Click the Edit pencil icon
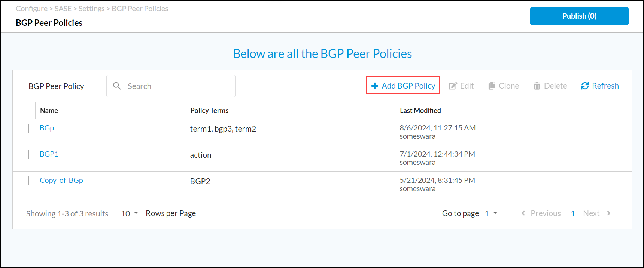Viewport: 644px width, 268px height. point(453,86)
